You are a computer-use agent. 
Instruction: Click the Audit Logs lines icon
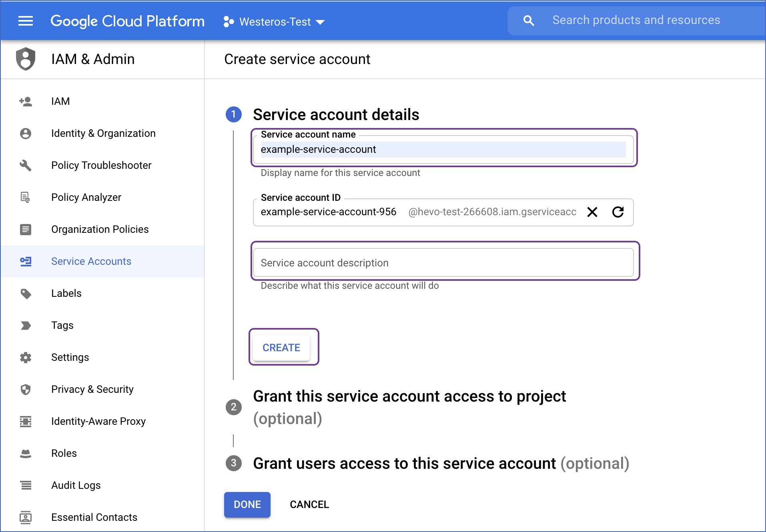(26, 485)
